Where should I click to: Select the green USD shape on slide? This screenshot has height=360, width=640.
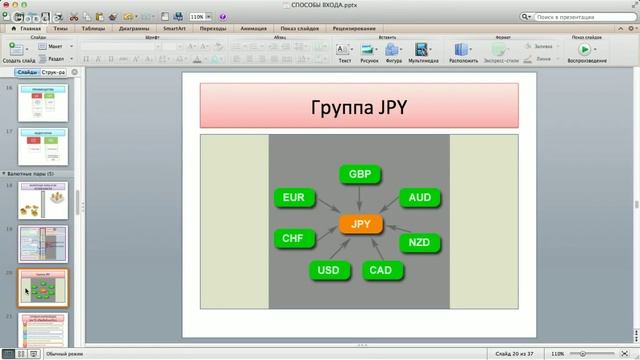tap(329, 270)
